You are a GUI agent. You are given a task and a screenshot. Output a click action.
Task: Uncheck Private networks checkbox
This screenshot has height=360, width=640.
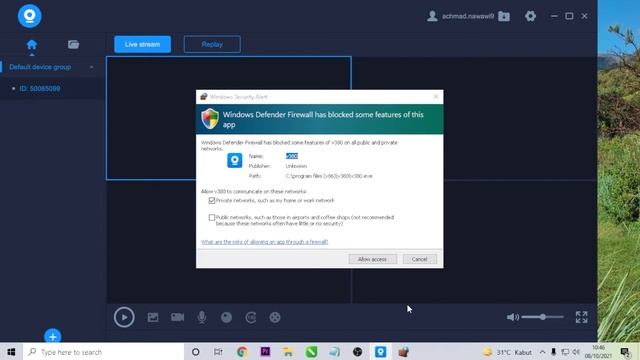tap(211, 200)
